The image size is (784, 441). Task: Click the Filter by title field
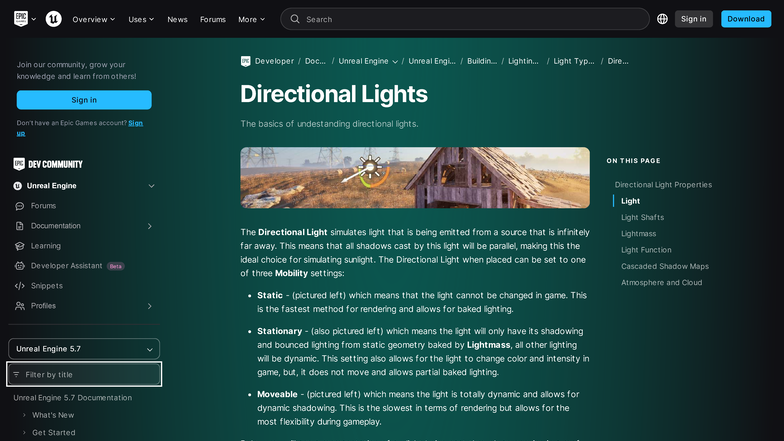(84, 374)
